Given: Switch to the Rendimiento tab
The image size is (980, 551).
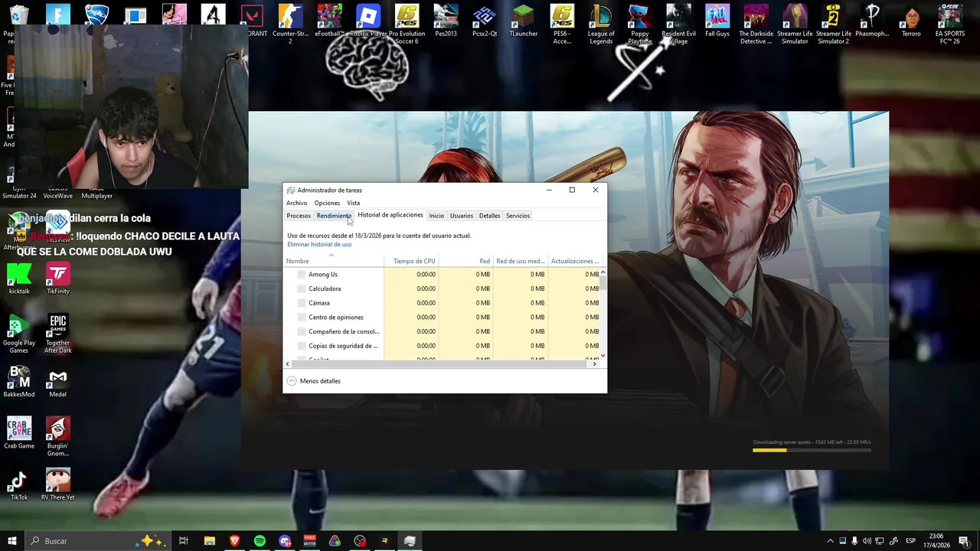Looking at the screenshot, I should [334, 216].
